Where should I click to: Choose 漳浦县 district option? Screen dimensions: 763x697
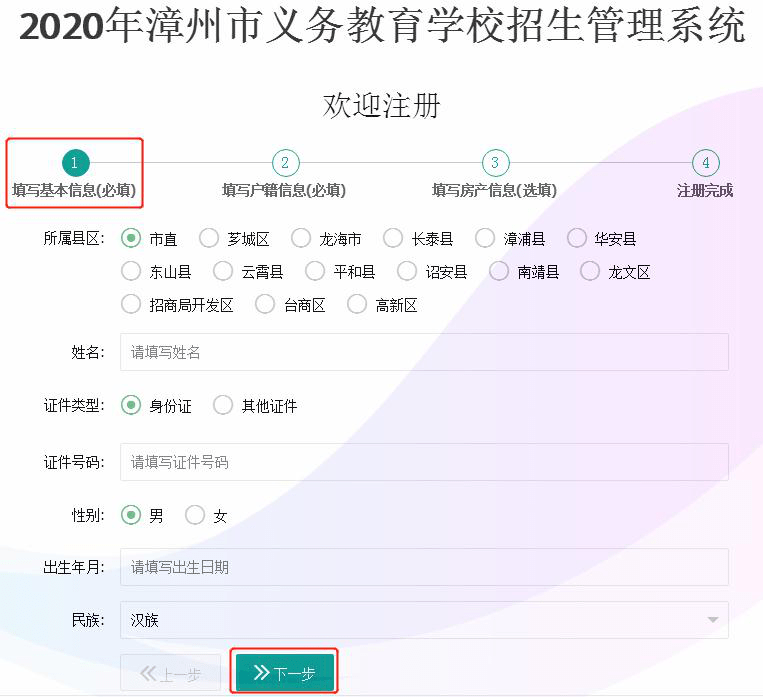485,238
